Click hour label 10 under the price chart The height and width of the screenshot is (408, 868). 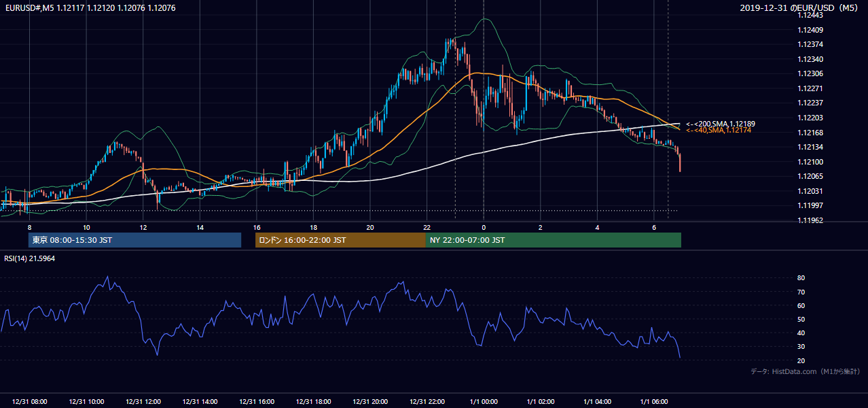(x=87, y=227)
